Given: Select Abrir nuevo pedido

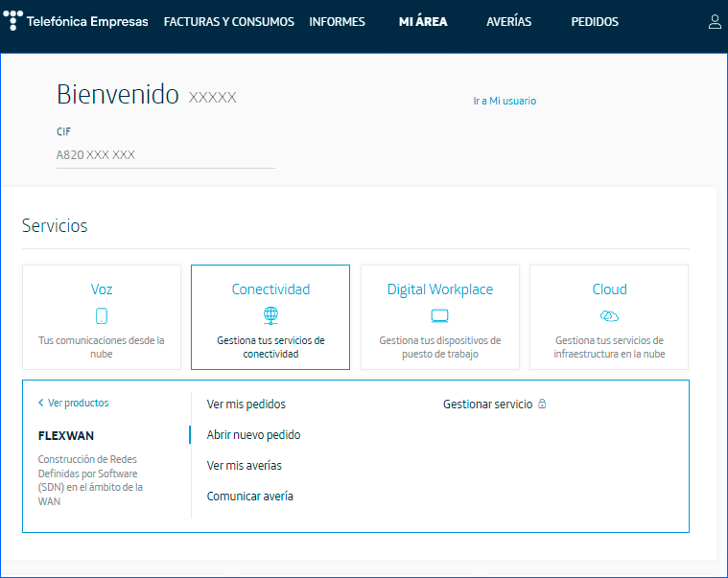Looking at the screenshot, I should 253,434.
